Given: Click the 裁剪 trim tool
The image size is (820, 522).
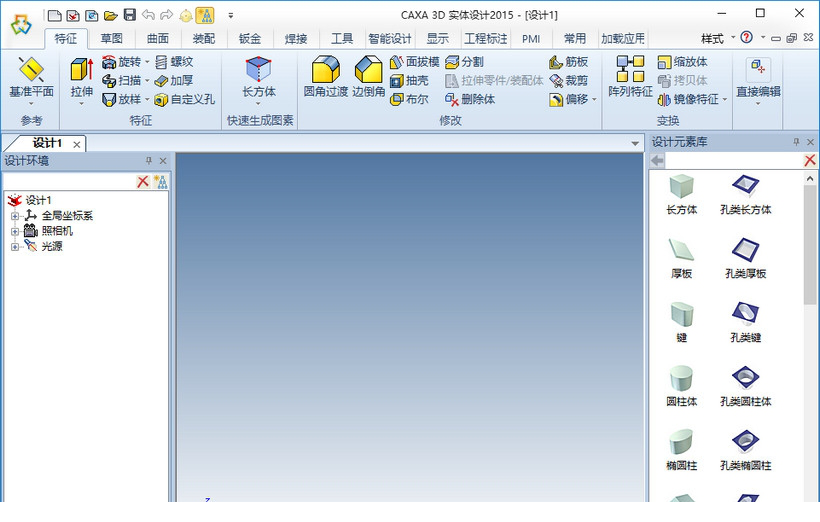Looking at the screenshot, I should click(x=568, y=81).
